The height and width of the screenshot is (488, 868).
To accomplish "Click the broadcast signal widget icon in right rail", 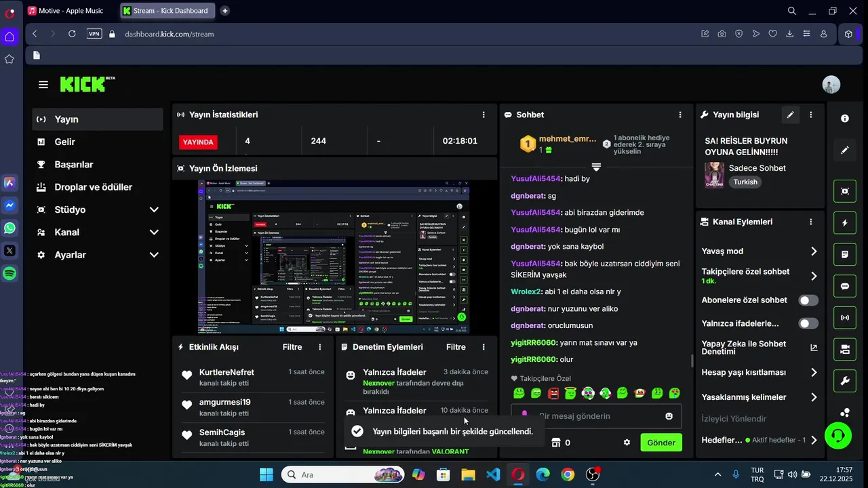I will tap(845, 317).
